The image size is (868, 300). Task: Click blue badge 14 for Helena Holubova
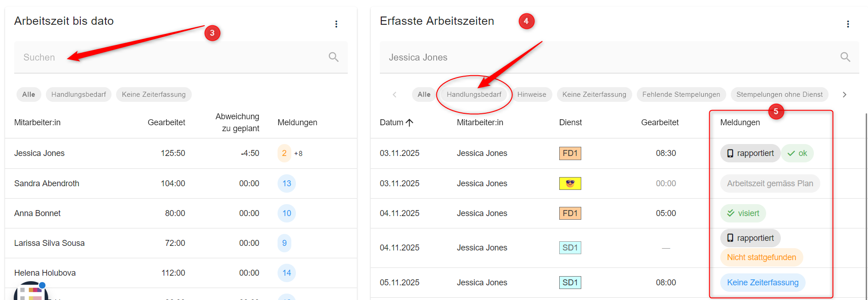coord(287,273)
